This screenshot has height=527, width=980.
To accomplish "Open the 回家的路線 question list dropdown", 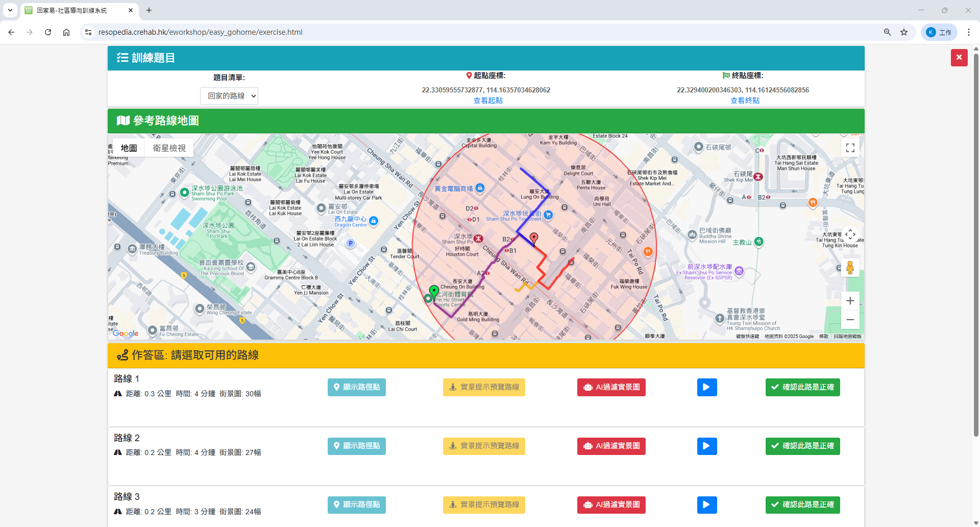I will 229,96.
